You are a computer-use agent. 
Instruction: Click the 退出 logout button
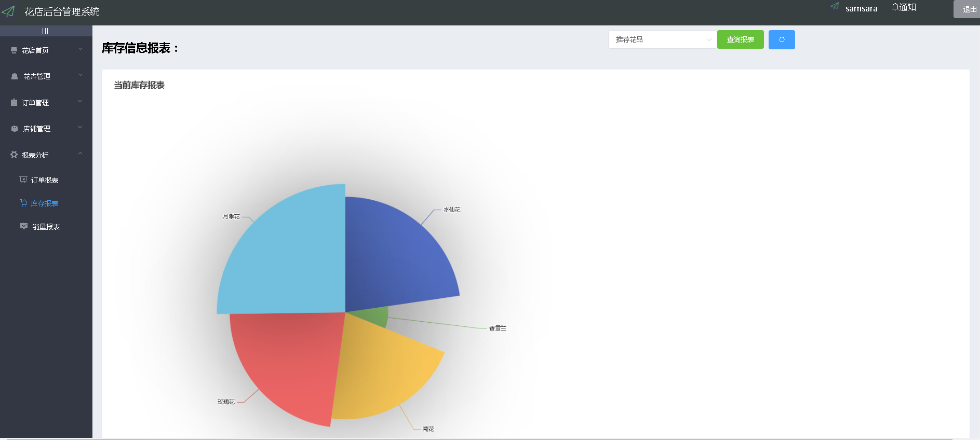coord(967,9)
